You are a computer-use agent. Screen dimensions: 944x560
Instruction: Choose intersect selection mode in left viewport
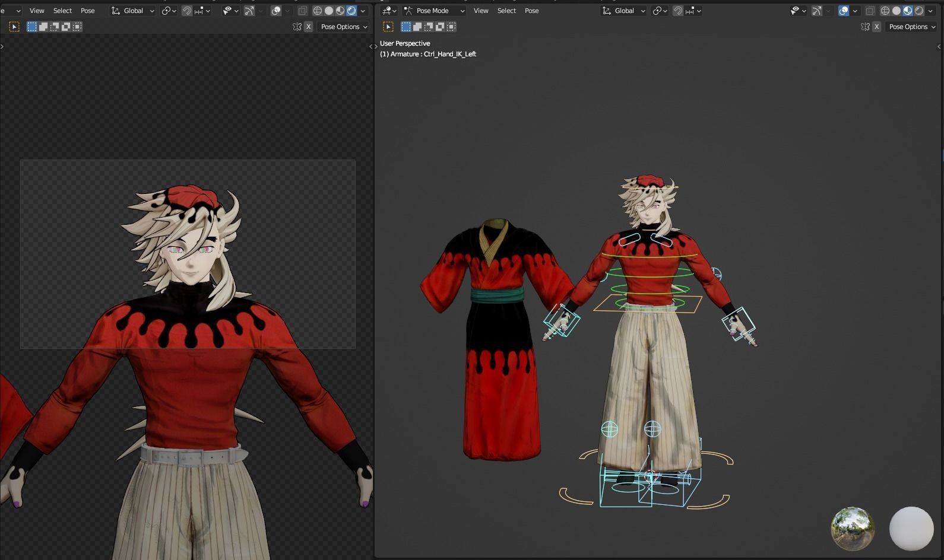pyautogui.click(x=77, y=27)
